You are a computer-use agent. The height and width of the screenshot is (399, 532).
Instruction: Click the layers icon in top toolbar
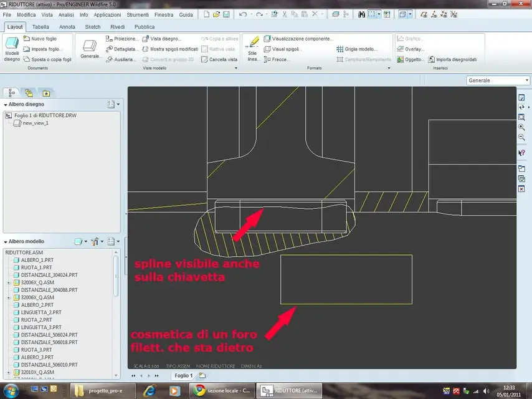[x=336, y=14]
